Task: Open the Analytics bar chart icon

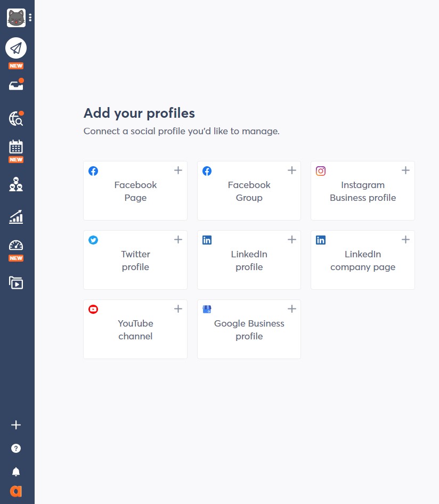Action: pyautogui.click(x=16, y=217)
